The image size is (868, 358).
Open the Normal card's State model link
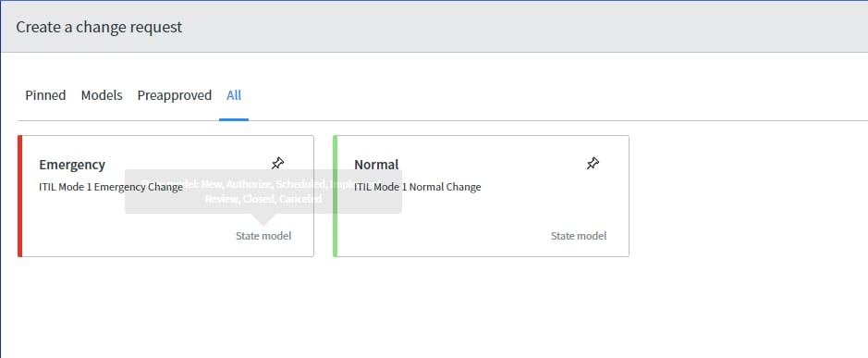tap(579, 236)
